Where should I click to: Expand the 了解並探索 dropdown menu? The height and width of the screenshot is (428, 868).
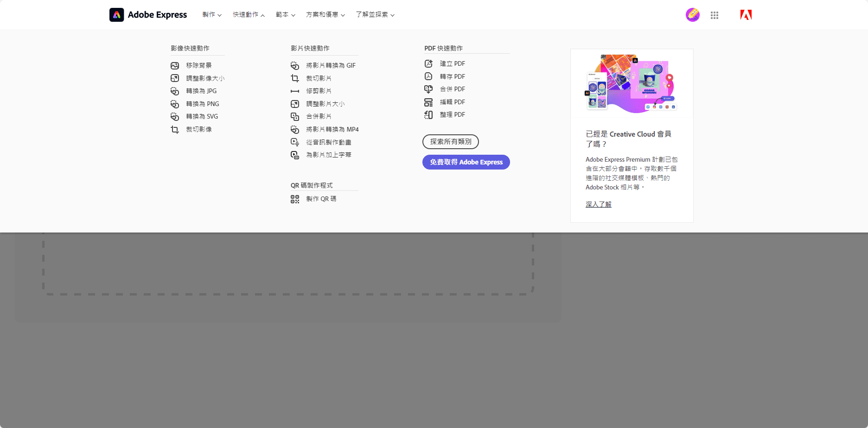[375, 15]
